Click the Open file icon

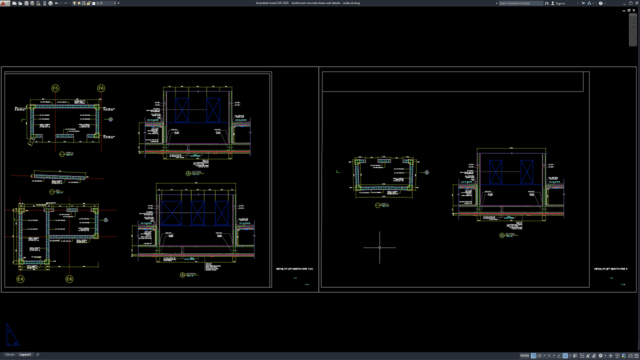20,3
